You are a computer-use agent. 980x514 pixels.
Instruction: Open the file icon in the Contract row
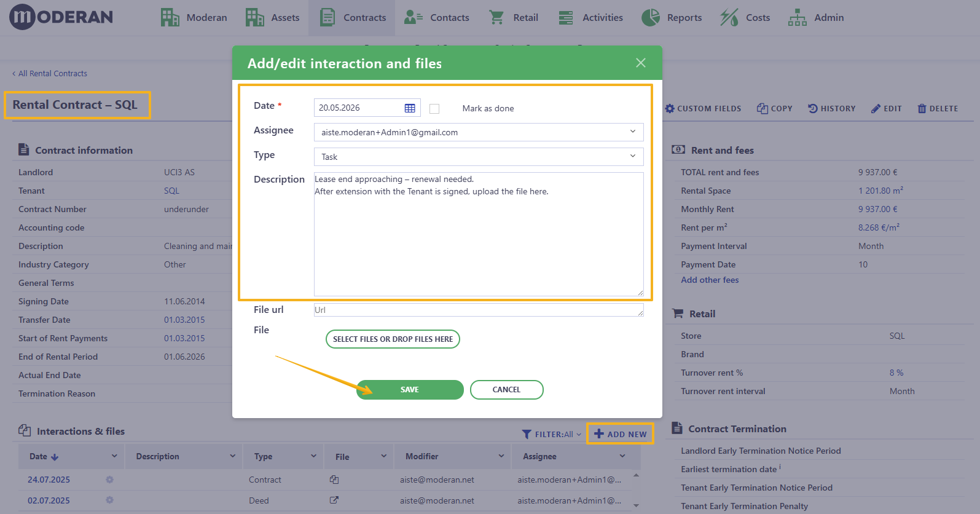point(334,480)
